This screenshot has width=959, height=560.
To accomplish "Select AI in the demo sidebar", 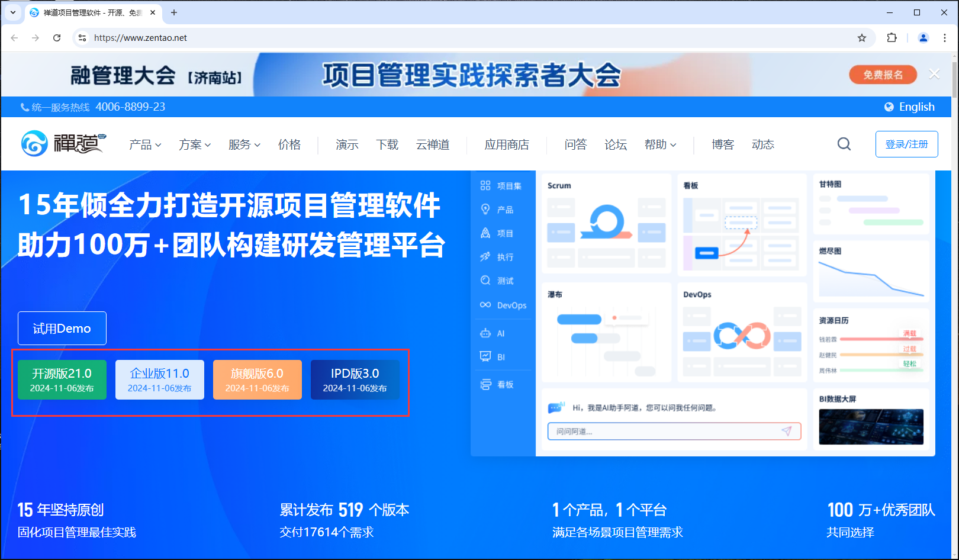I will 493,333.
